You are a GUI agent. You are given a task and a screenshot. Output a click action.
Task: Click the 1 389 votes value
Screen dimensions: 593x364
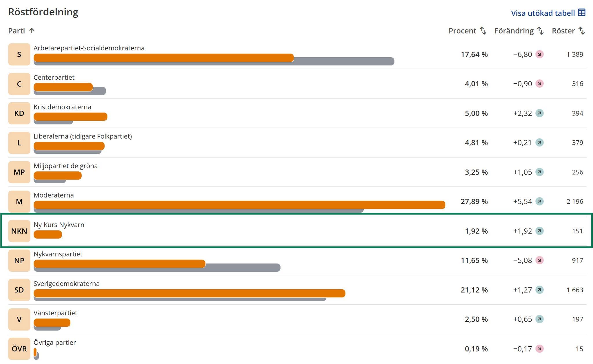(575, 54)
